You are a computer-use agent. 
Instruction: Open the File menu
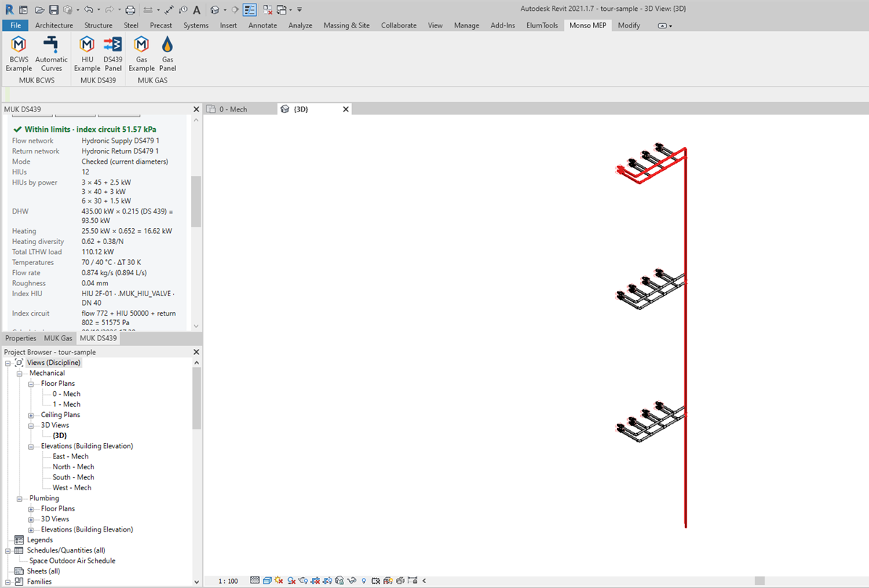coord(15,25)
